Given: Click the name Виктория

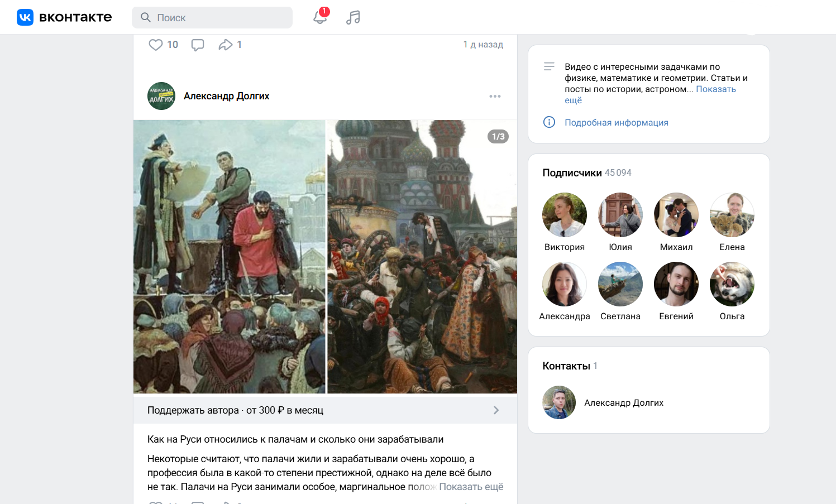Looking at the screenshot, I should pyautogui.click(x=565, y=247).
